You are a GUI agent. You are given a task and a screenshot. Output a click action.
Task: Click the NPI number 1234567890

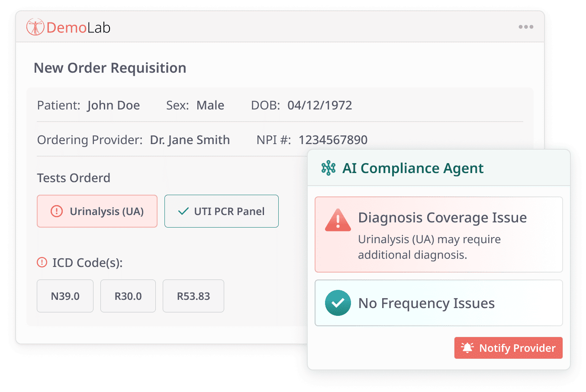[333, 140]
